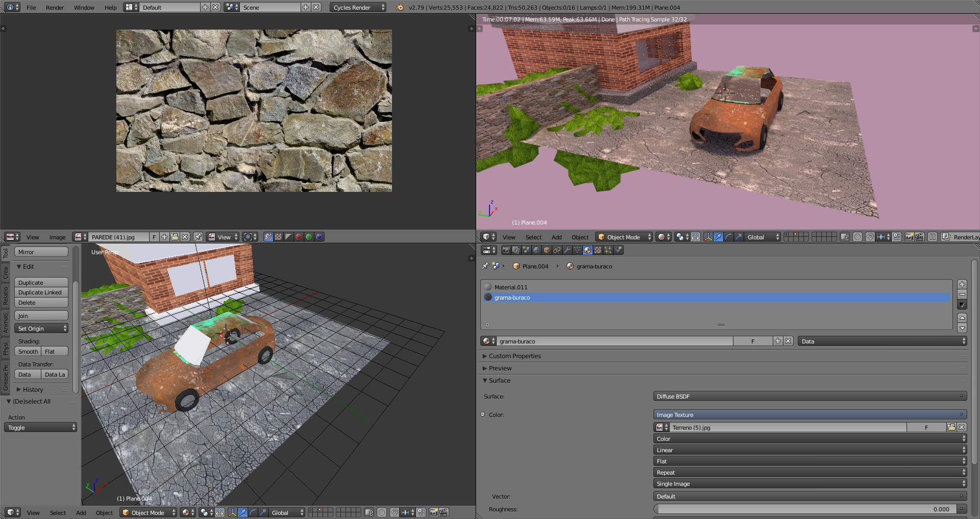Toggle the 3D manipulator widget in render viewport
The height and width of the screenshot is (519, 980).
pos(708,237)
